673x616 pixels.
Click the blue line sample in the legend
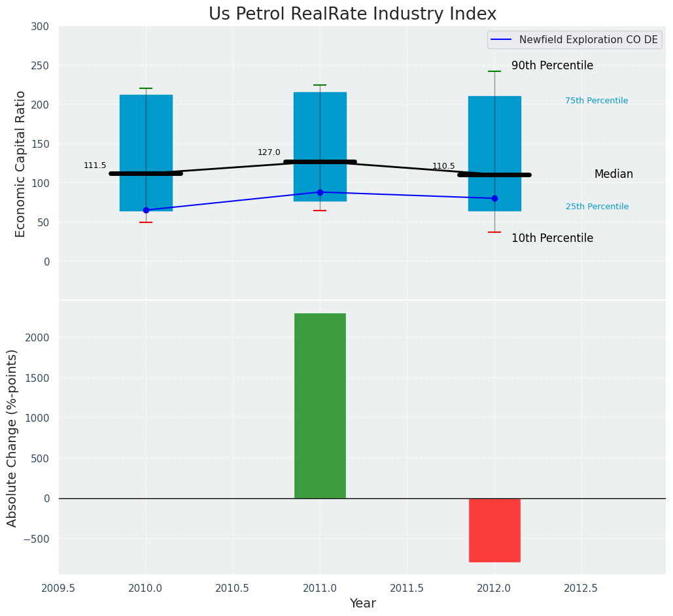click(502, 40)
